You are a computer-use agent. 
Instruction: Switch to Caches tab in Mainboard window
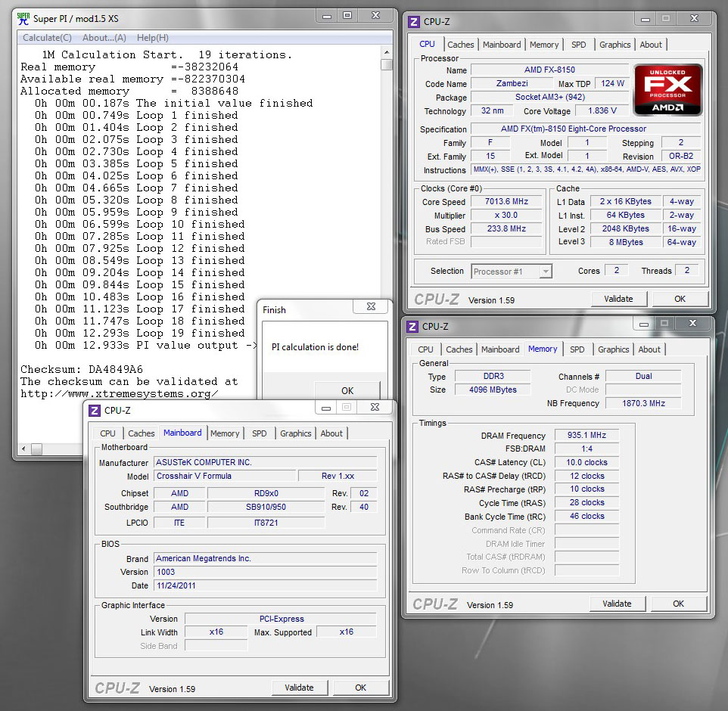tap(142, 433)
